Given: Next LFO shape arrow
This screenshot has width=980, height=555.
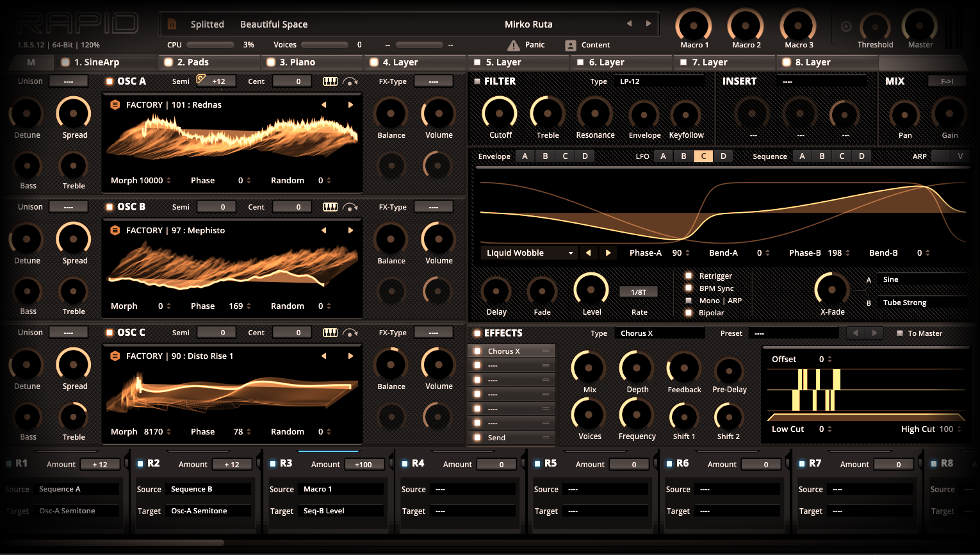Looking at the screenshot, I should click(608, 253).
